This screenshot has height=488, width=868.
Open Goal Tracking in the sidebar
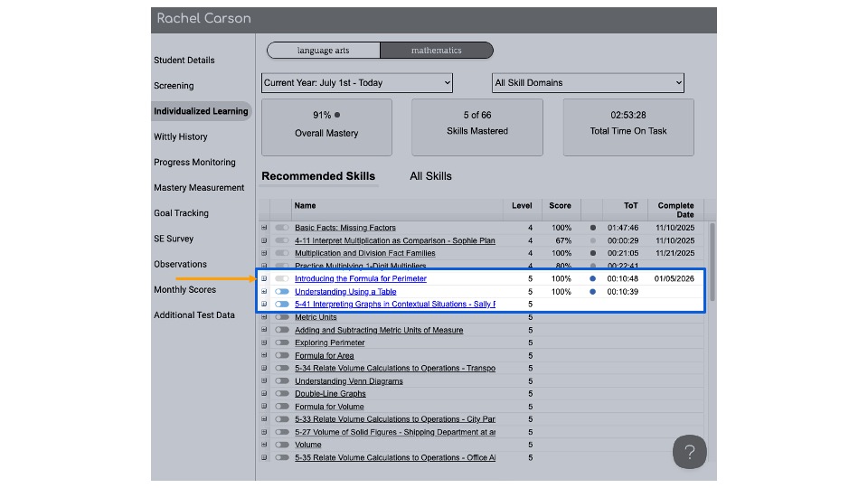click(x=181, y=213)
